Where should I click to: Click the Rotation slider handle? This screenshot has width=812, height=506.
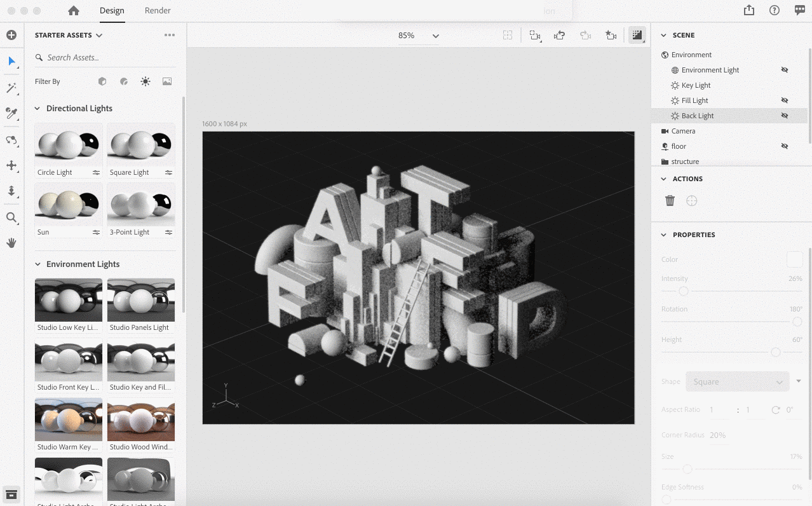[797, 322]
